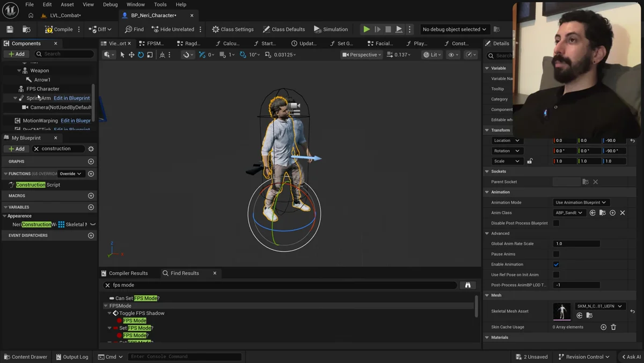Open the Animation Mode dropdown
The image size is (644, 363).
tap(581, 202)
